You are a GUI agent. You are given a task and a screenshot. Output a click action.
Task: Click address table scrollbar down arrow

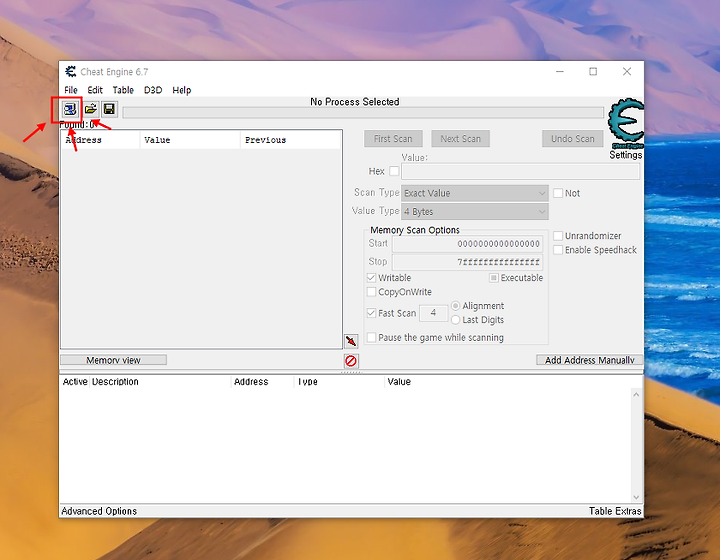pyautogui.click(x=636, y=497)
